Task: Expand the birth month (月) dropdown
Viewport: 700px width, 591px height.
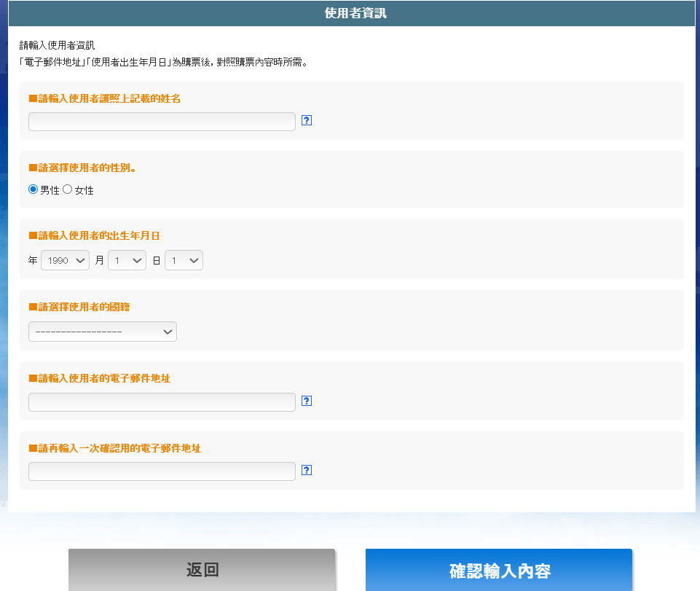Action: [127, 260]
